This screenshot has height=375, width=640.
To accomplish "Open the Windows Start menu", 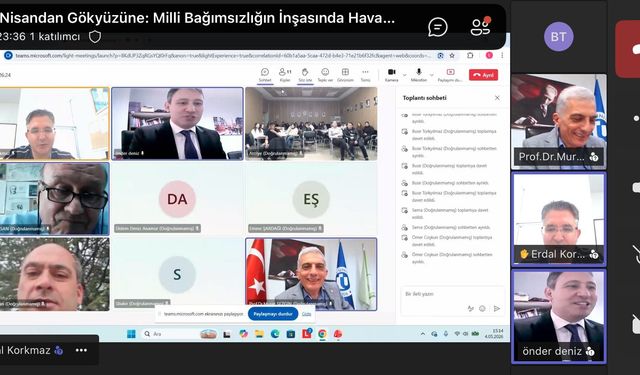I will [x=131, y=334].
